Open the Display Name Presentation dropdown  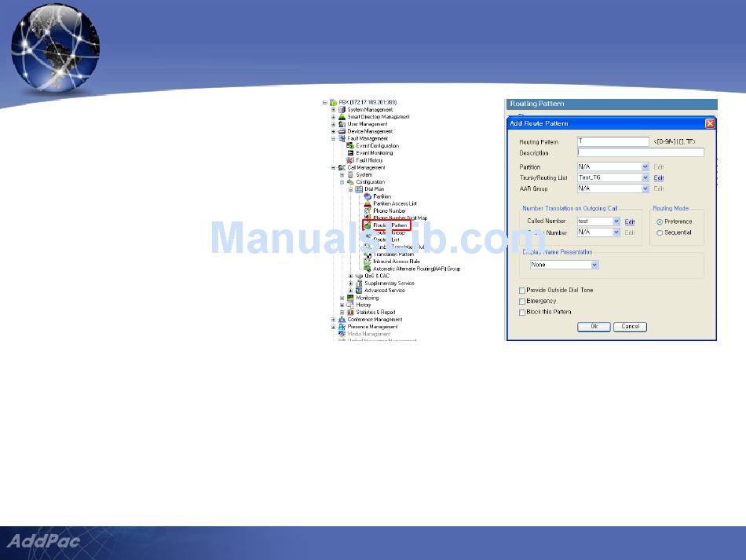click(594, 265)
